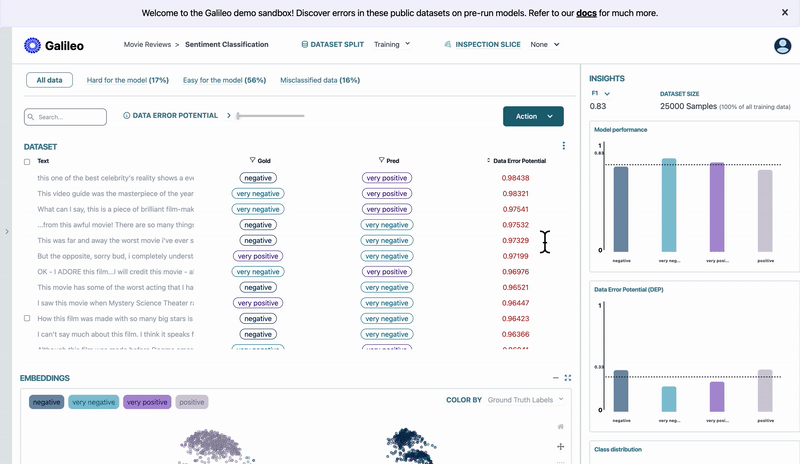Screen dimensions: 800x464
Task: Switch to 'Hard for the model' tab
Action: (127, 79)
